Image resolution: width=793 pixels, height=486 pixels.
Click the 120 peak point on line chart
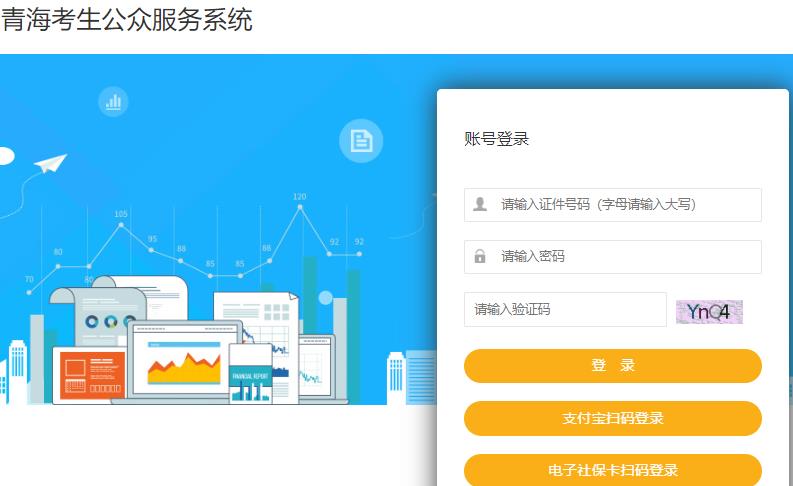pos(300,207)
